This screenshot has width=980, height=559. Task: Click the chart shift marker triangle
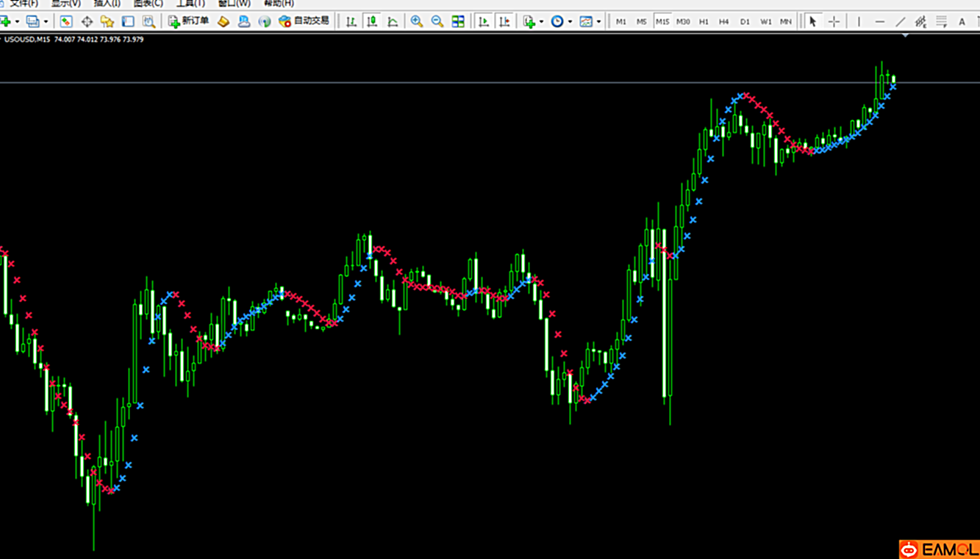tap(906, 35)
